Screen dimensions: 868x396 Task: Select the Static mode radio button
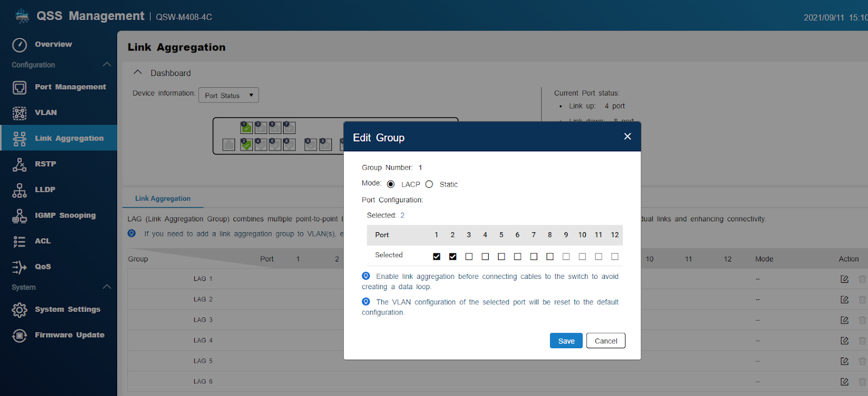tap(429, 184)
